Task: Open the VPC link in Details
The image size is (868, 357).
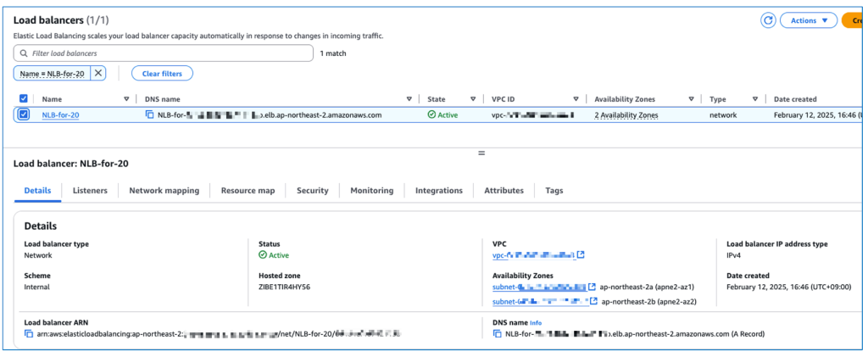Action: (534, 255)
